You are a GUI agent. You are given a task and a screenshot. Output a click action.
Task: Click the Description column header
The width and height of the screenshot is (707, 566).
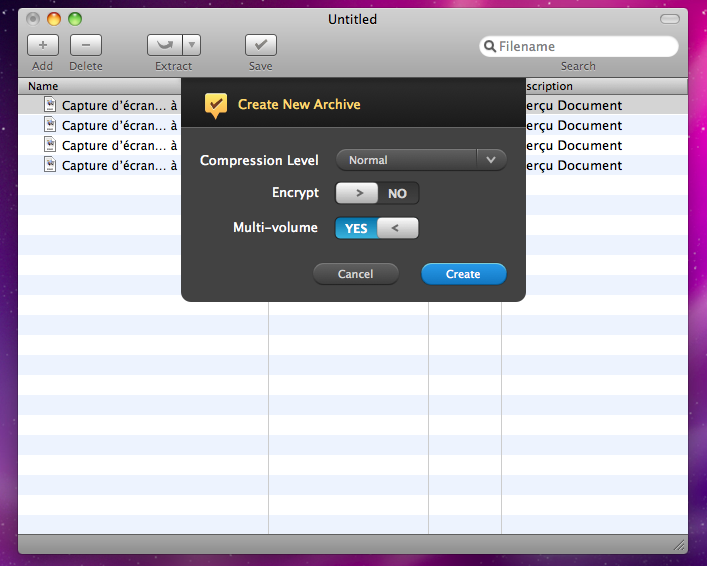click(606, 86)
